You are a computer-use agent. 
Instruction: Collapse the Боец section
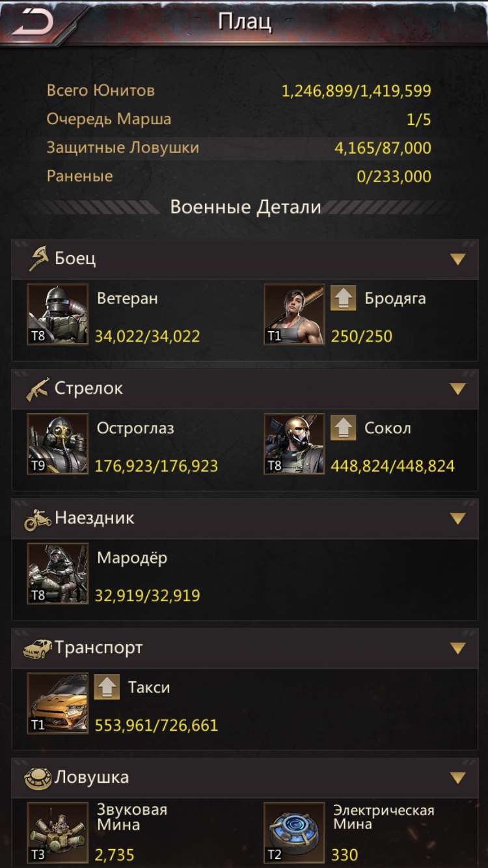458,260
